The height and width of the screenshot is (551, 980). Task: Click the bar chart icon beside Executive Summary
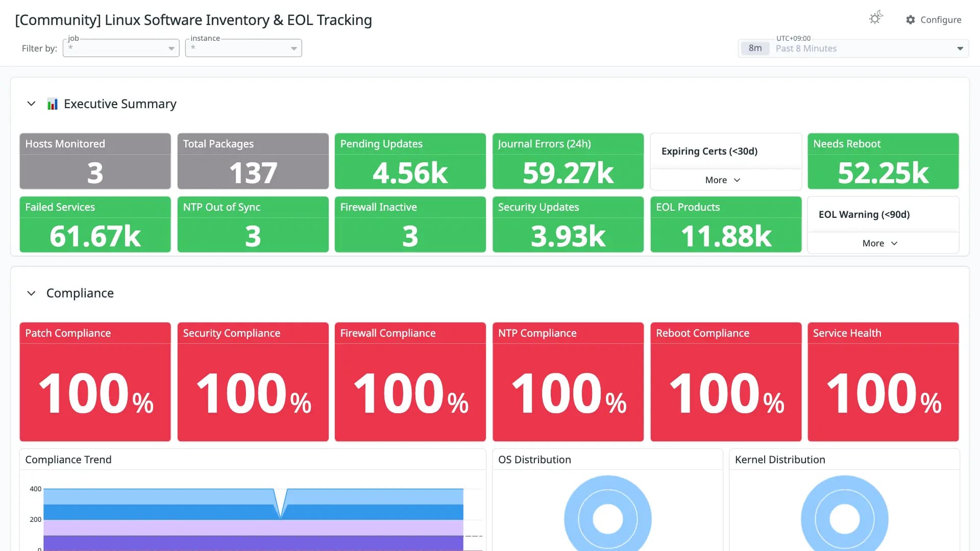(52, 104)
